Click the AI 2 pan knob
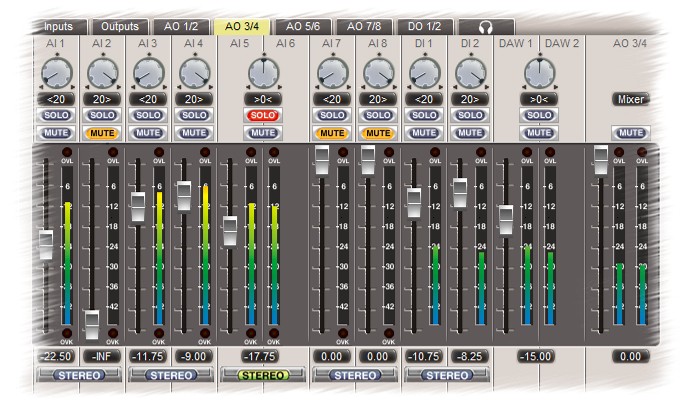This screenshot has height=404, width=688. click(x=103, y=73)
